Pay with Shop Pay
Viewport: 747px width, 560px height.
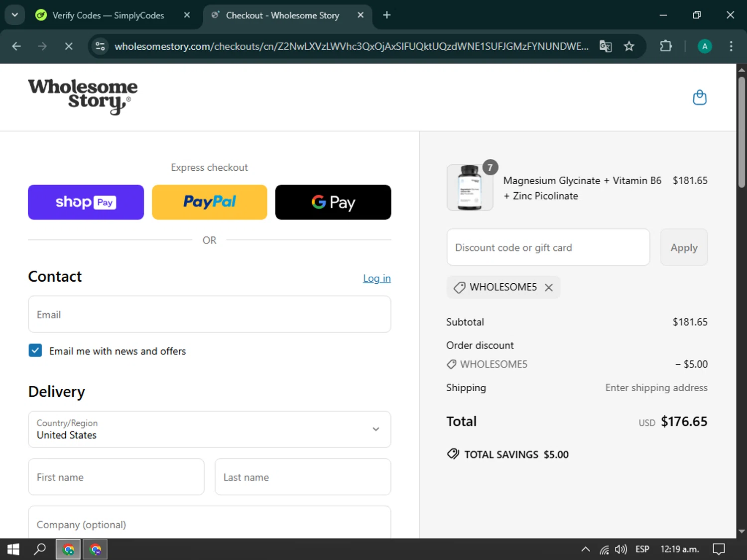(x=86, y=202)
